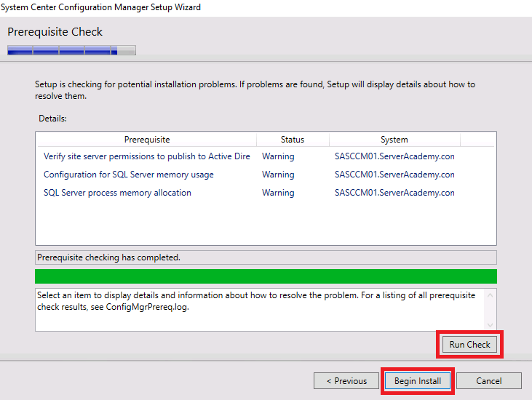Click Warning status of process memory allocation row
This screenshot has width=532, height=400.
(278, 193)
